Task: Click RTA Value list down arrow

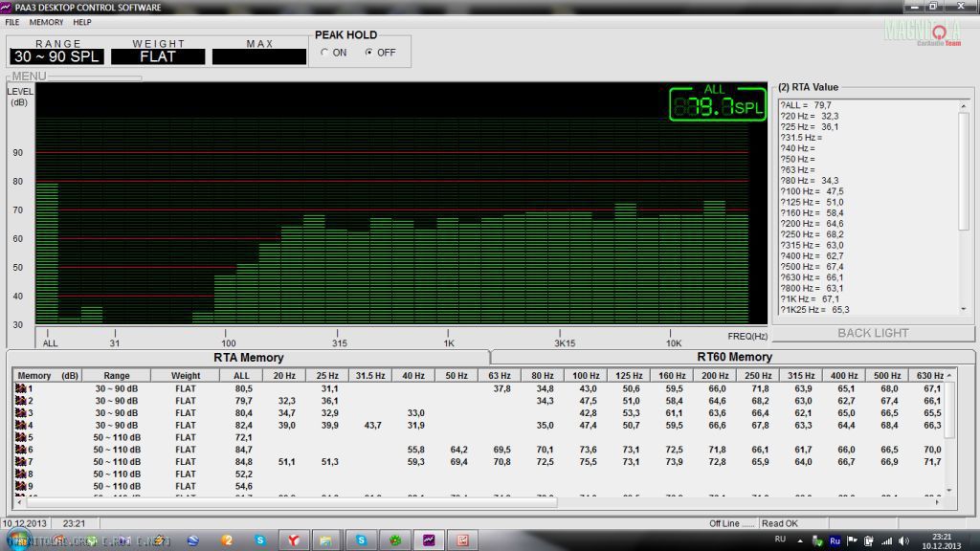Action: pyautogui.click(x=964, y=309)
